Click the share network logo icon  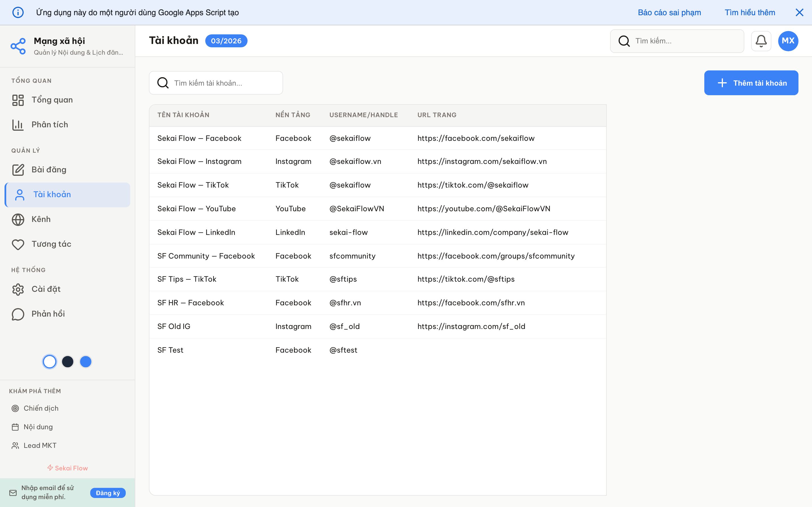point(18,46)
